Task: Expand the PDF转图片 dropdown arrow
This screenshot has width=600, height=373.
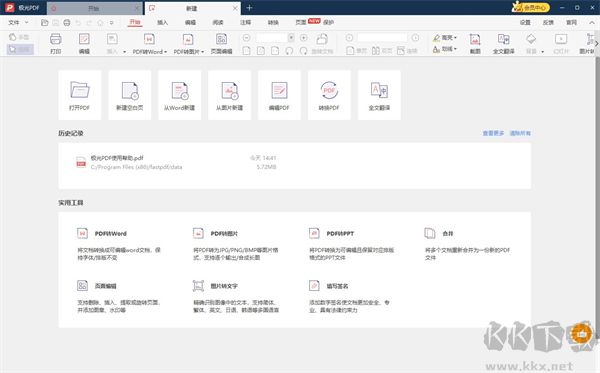Action: [x=202, y=52]
